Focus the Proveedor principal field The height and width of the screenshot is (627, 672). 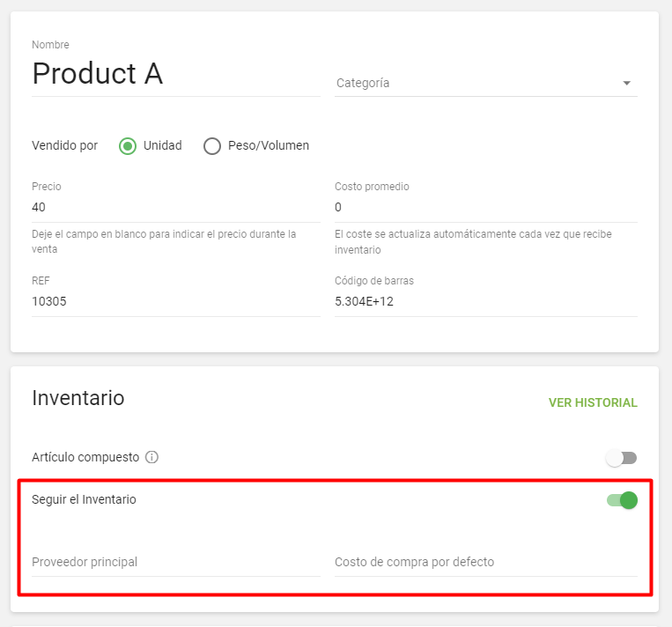click(x=175, y=562)
